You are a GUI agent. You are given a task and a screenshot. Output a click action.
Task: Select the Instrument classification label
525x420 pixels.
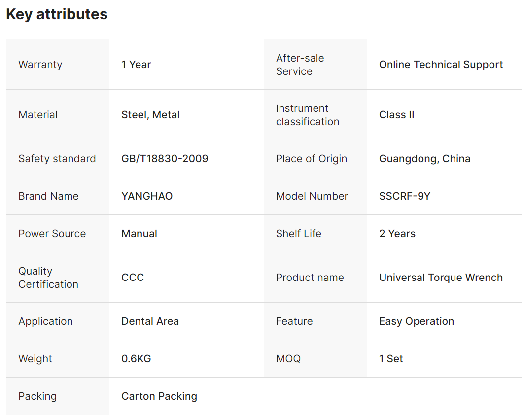[x=307, y=115]
